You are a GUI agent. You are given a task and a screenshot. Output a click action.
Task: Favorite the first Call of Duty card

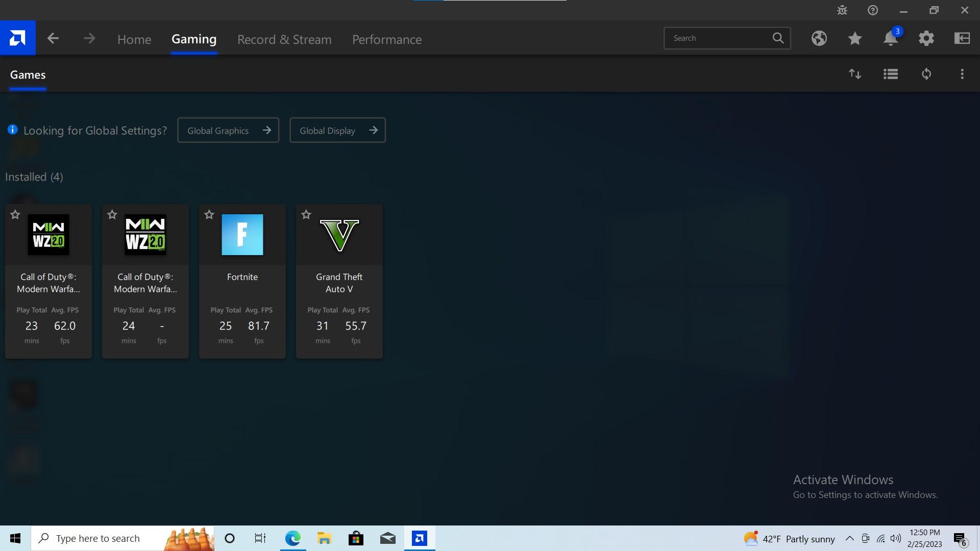click(15, 215)
